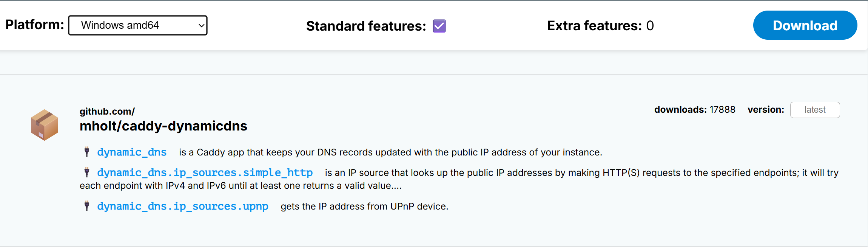Image resolution: width=868 pixels, height=247 pixels.
Task: Click the UPnP device description text
Action: click(364, 207)
